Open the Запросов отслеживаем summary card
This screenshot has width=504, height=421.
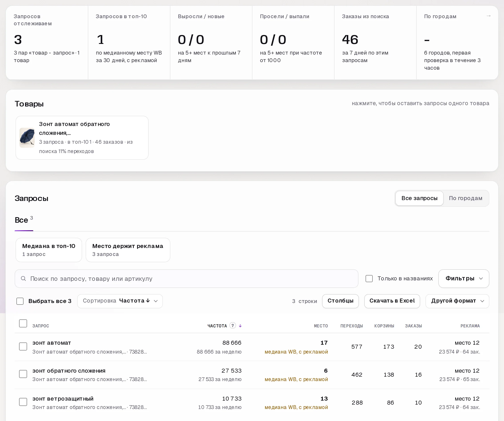[x=47, y=43]
